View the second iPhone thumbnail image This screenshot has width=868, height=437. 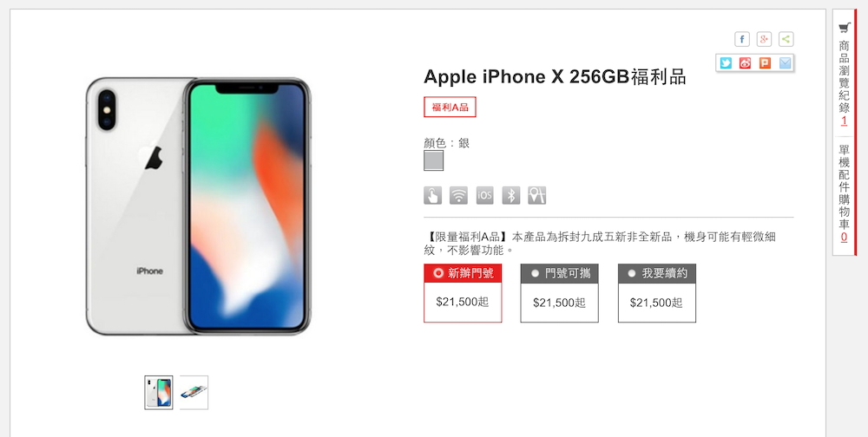(194, 393)
